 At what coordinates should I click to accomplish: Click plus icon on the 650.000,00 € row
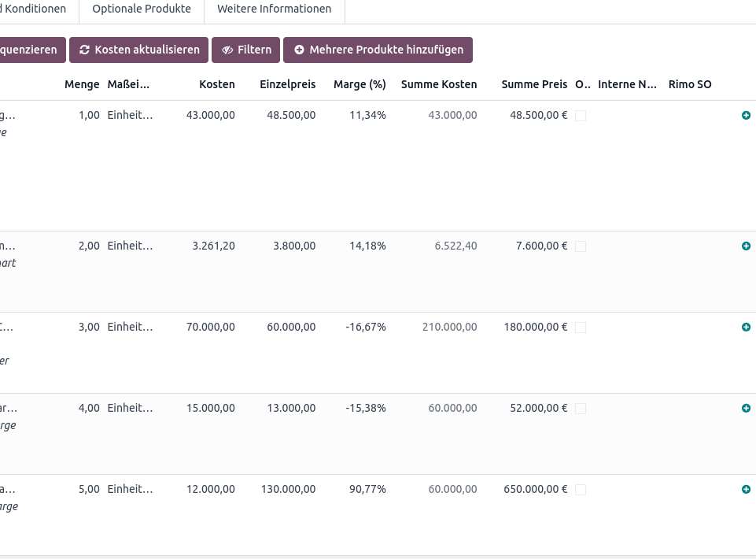coord(746,490)
